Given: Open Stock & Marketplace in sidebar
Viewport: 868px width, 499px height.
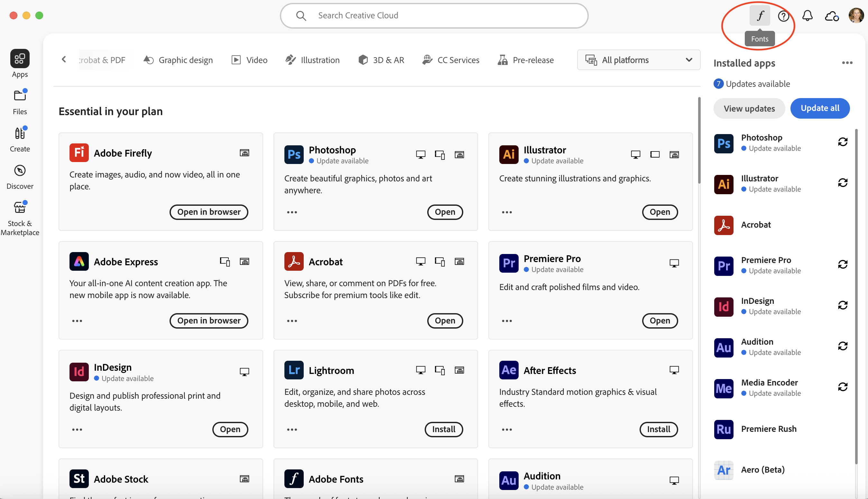Looking at the screenshot, I should click(20, 218).
